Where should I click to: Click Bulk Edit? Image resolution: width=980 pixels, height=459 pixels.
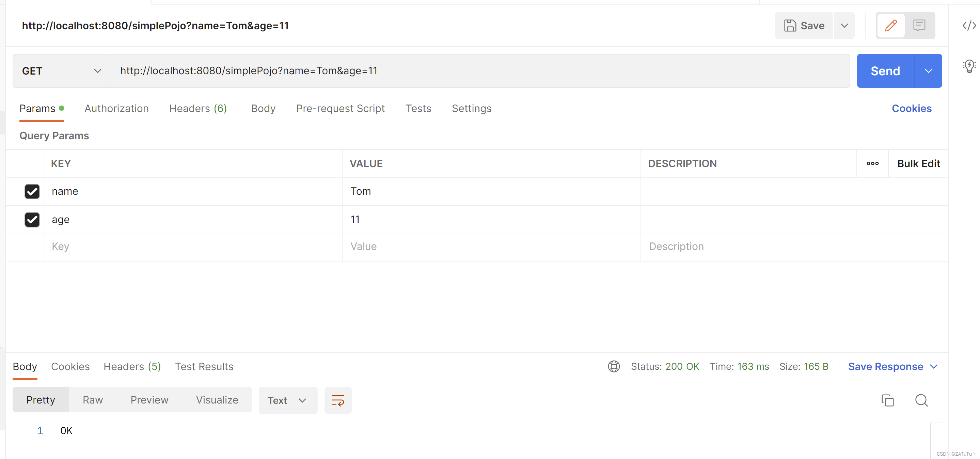click(x=918, y=163)
